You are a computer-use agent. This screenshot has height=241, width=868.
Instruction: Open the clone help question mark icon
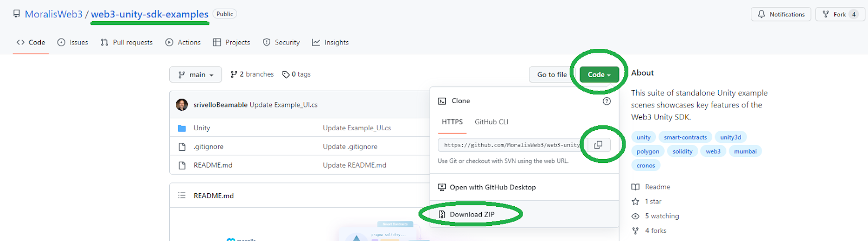click(x=607, y=101)
